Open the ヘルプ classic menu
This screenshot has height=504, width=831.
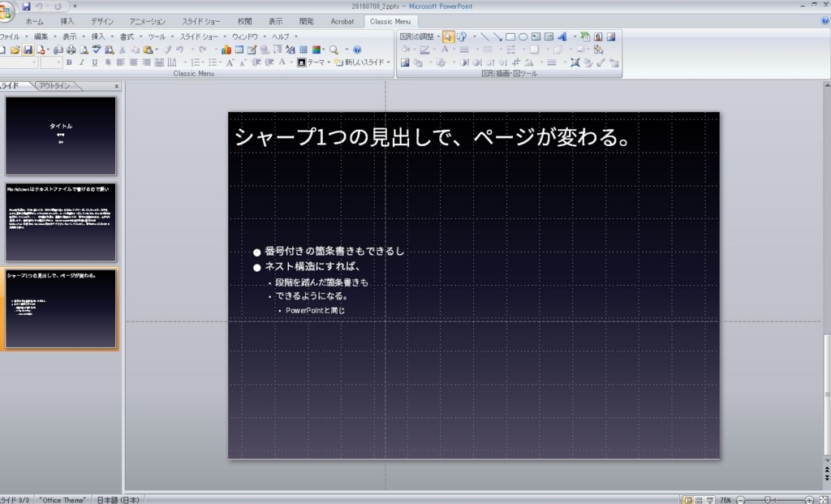point(284,37)
